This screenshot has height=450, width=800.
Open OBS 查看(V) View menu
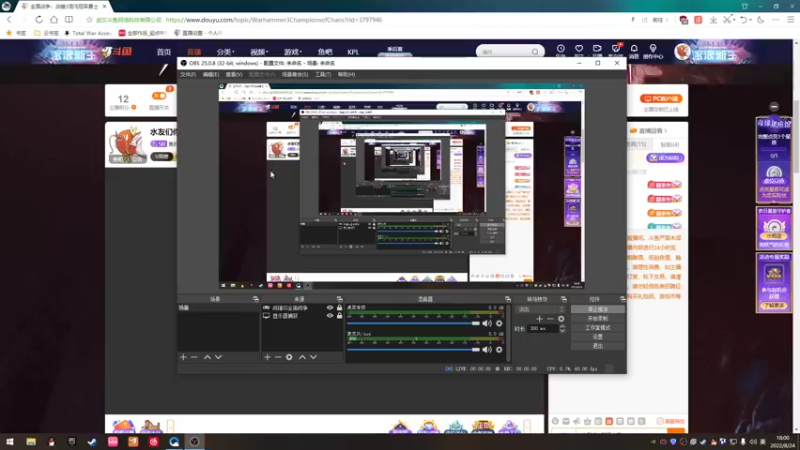tap(234, 74)
